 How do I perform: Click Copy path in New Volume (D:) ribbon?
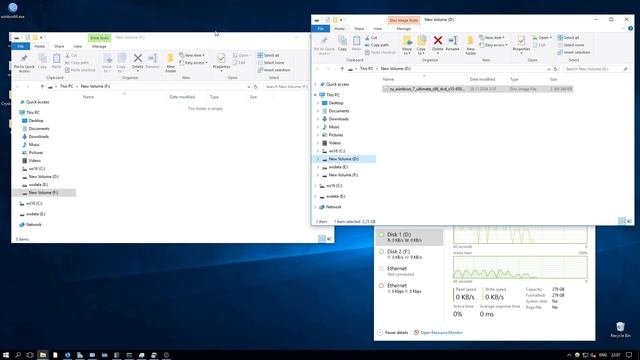click(x=377, y=45)
